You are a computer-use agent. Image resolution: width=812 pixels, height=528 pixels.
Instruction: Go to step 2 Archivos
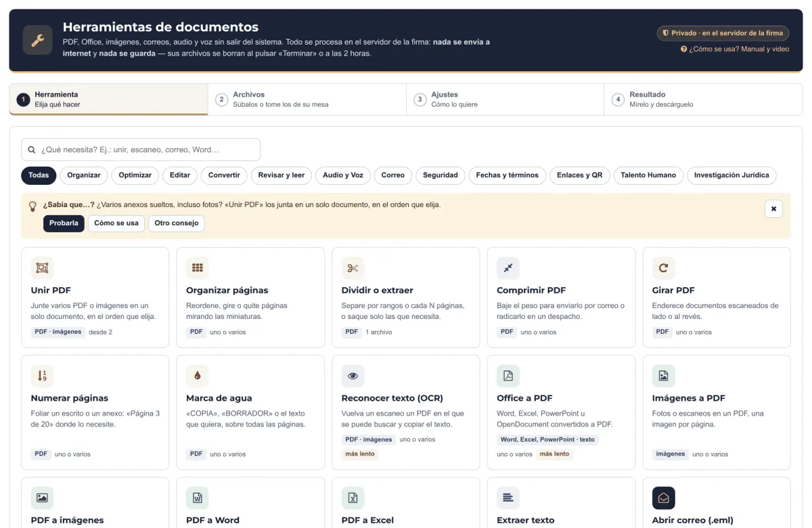click(x=307, y=100)
